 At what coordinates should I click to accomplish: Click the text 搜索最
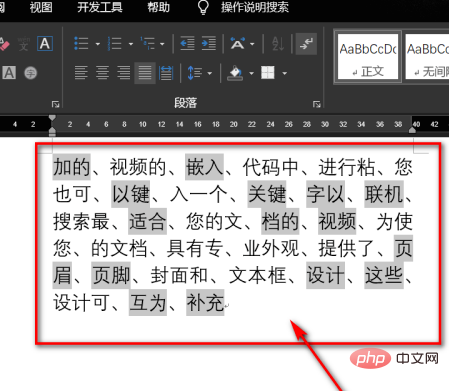(x=81, y=221)
